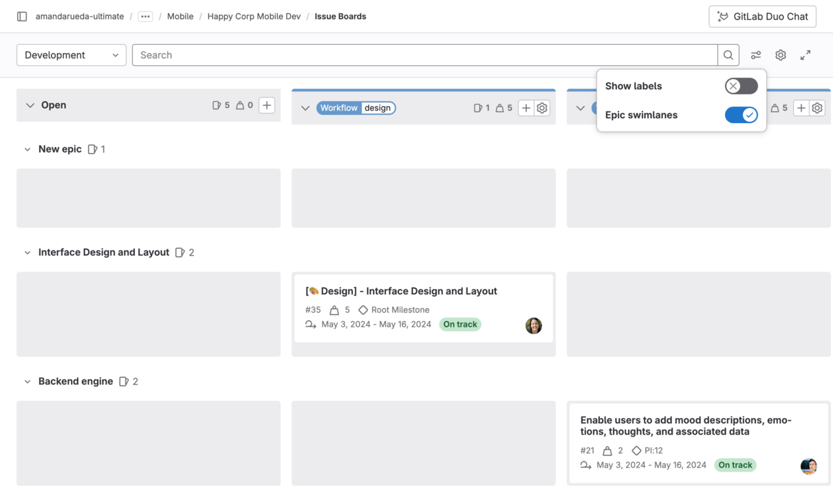The image size is (833, 504).
Task: Add new issue to Open list
Action: point(267,105)
